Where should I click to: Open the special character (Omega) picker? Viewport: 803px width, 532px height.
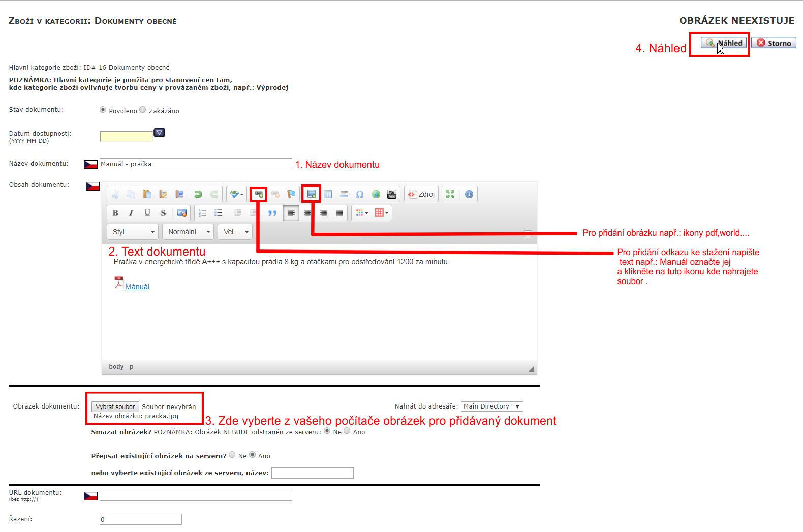[360, 194]
